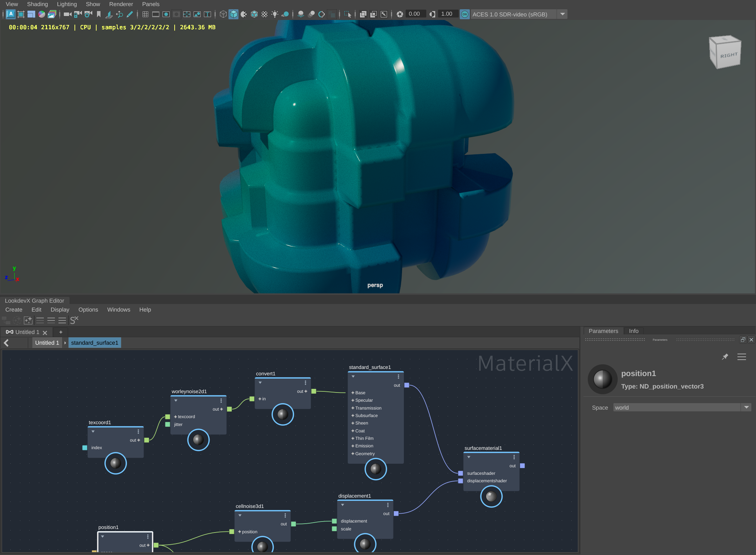Open the Renderer menu
This screenshot has height=555, width=756.
[121, 4]
